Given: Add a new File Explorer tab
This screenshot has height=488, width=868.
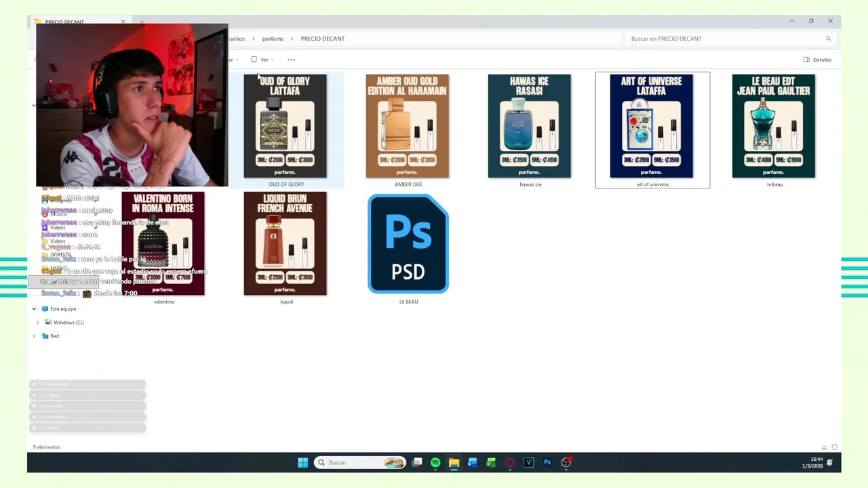Looking at the screenshot, I should (x=142, y=22).
